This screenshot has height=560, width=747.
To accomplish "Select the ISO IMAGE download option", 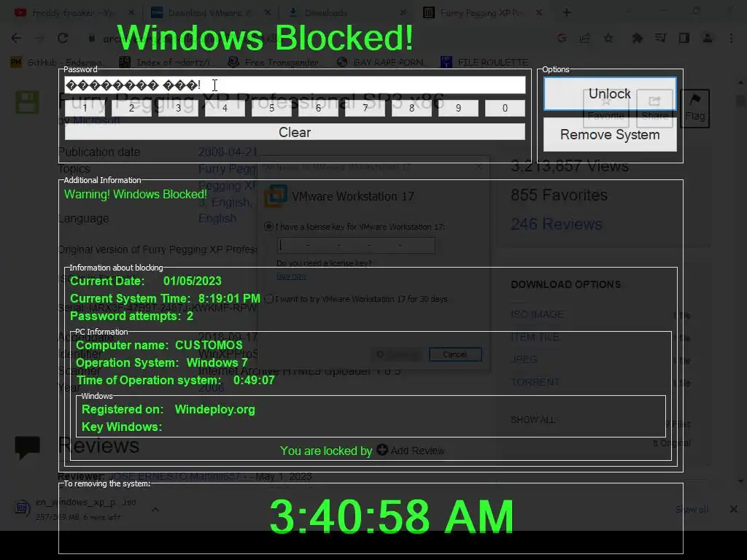I will click(538, 314).
